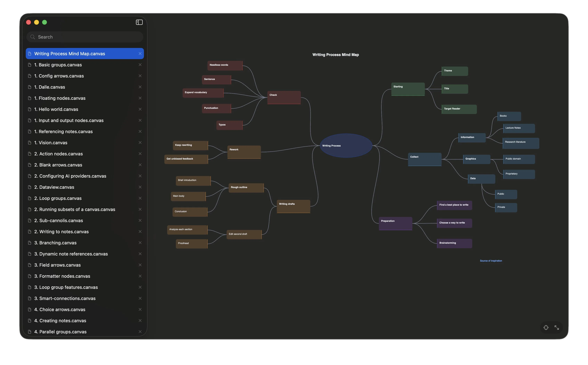Follow the Source of inspiration link
588x365 pixels.
pyautogui.click(x=491, y=261)
